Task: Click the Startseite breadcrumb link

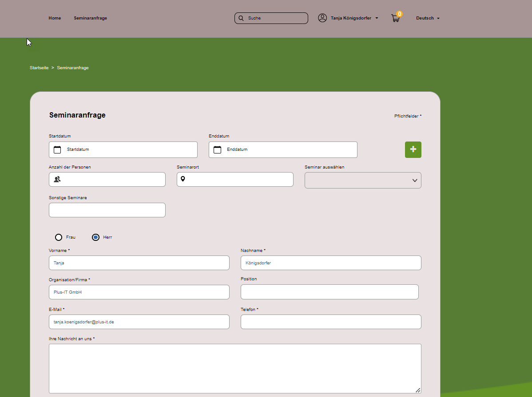Action: [x=39, y=68]
